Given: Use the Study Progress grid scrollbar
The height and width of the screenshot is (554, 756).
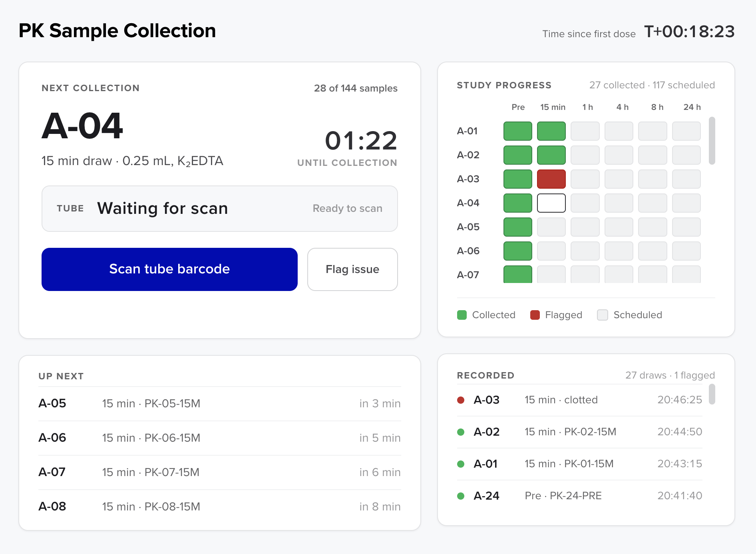Looking at the screenshot, I should click(712, 141).
